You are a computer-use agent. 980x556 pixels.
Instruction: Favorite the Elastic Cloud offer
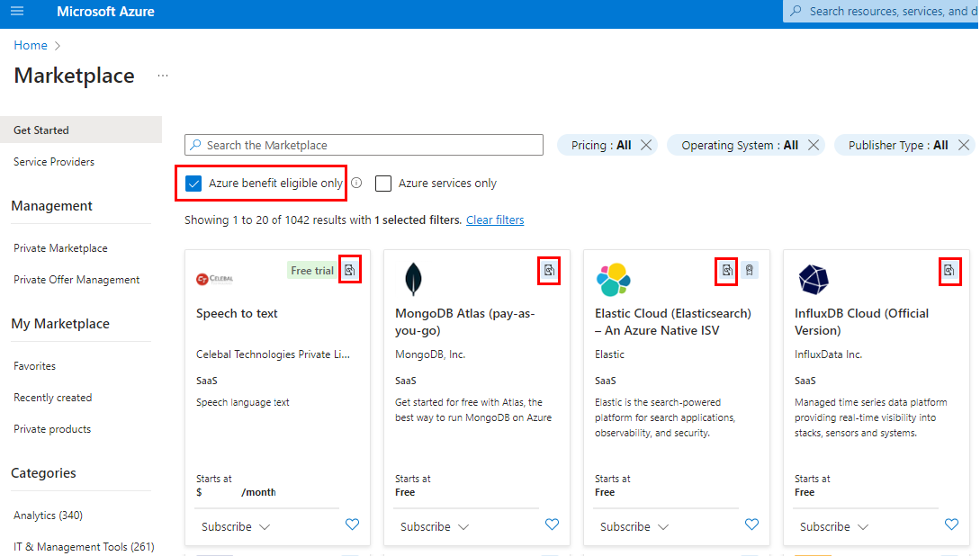(752, 525)
